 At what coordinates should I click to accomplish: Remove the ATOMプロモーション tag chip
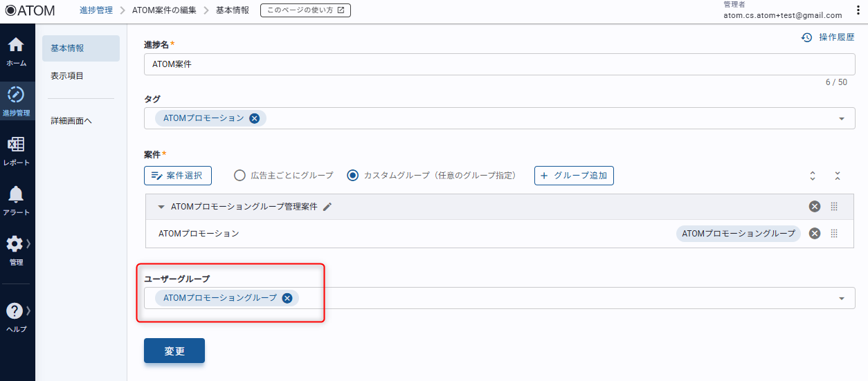point(254,118)
